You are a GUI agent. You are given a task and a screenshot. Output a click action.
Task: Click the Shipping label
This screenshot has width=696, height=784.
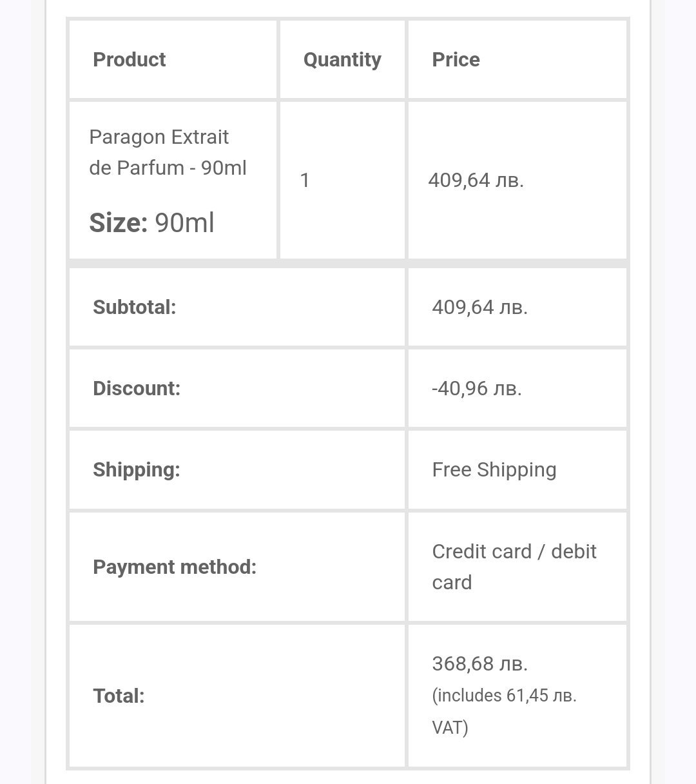(x=136, y=469)
